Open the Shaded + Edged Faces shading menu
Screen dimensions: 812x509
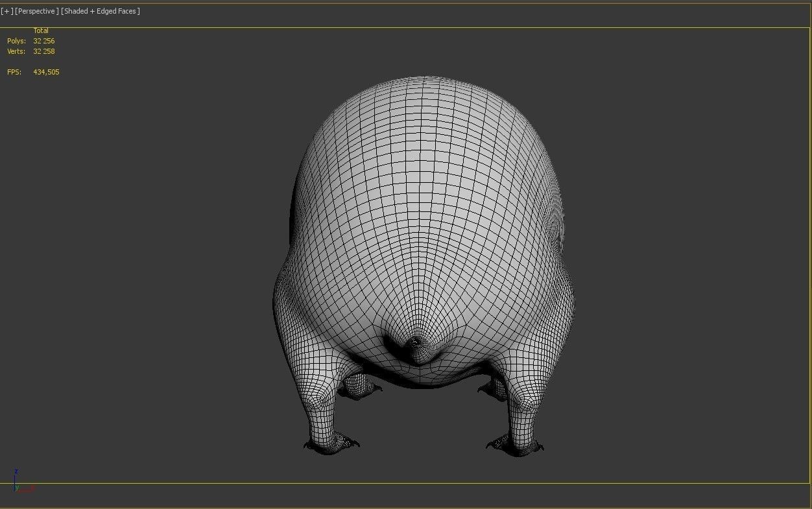(x=101, y=11)
